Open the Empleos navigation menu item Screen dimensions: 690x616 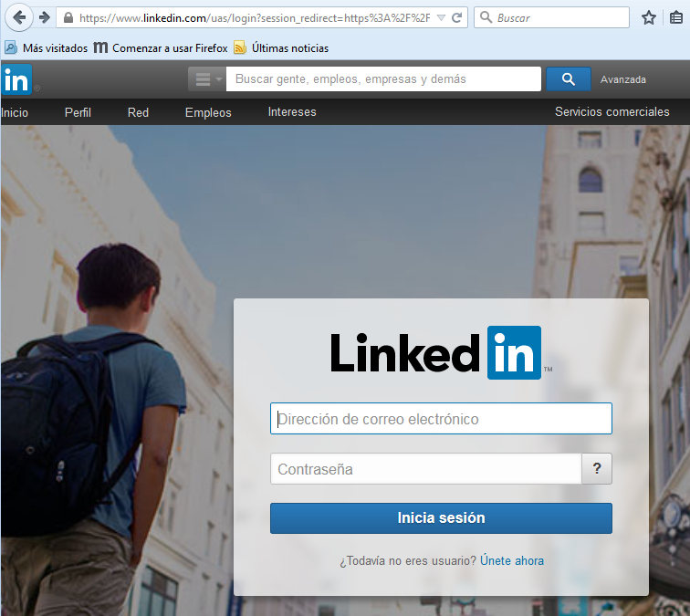click(208, 112)
